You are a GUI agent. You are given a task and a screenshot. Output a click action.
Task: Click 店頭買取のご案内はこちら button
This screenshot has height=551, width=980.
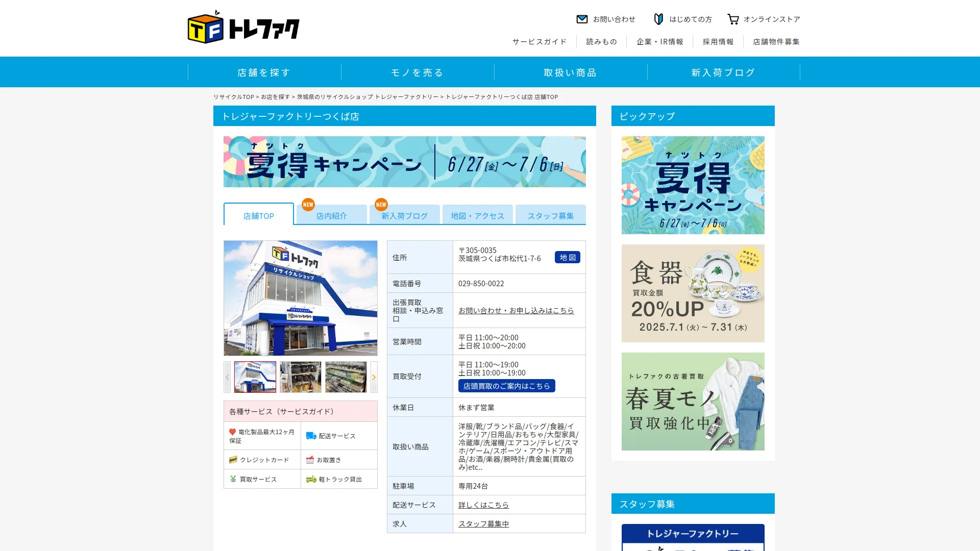[x=507, y=386]
